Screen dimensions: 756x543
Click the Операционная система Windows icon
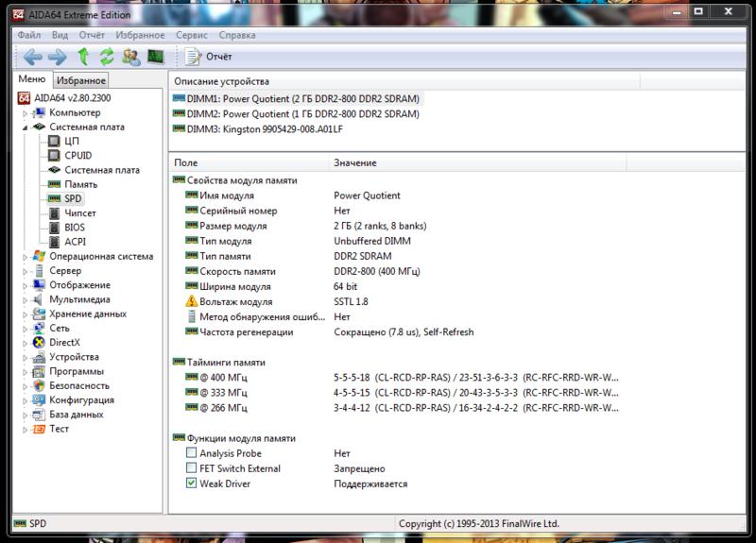tap(39, 256)
